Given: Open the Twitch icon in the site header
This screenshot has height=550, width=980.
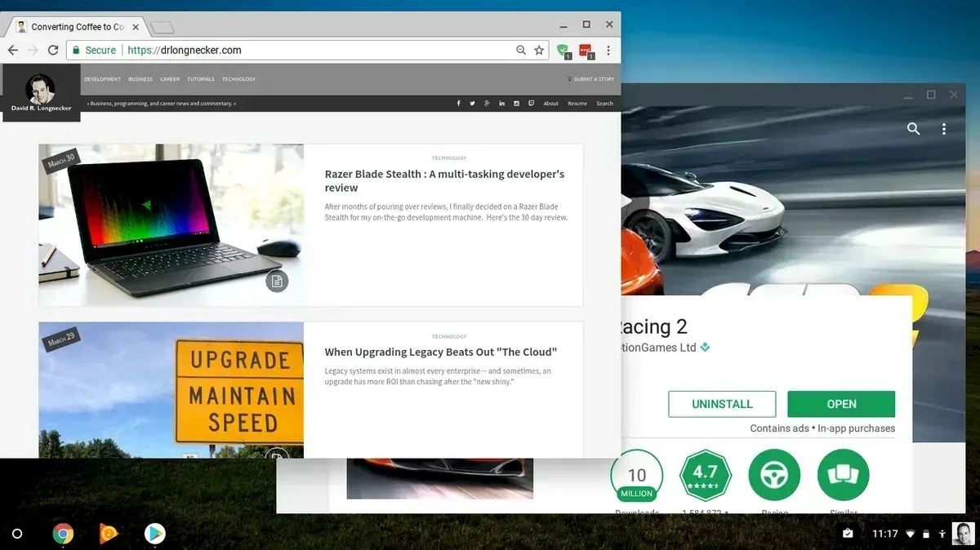Looking at the screenshot, I should coord(531,104).
